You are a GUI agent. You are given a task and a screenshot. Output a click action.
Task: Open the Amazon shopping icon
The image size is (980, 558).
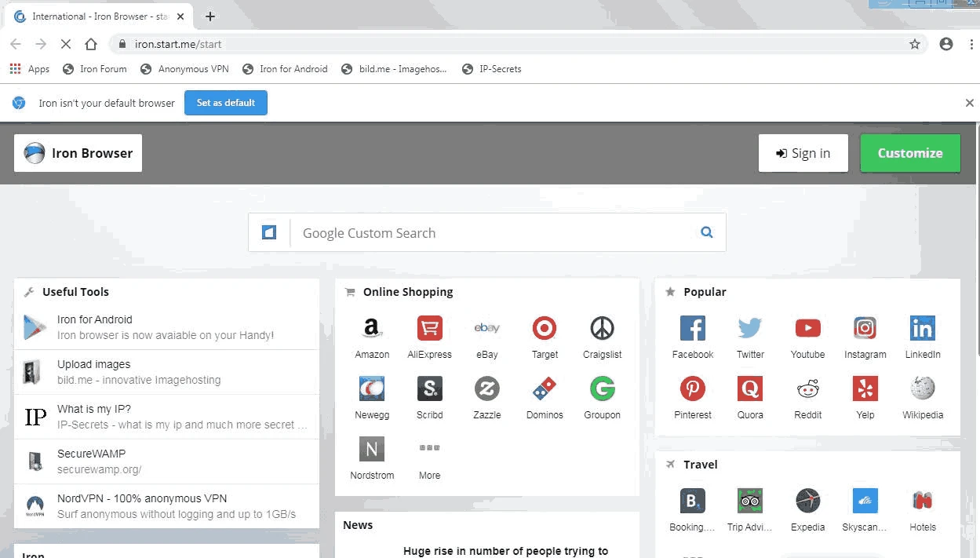pos(372,328)
